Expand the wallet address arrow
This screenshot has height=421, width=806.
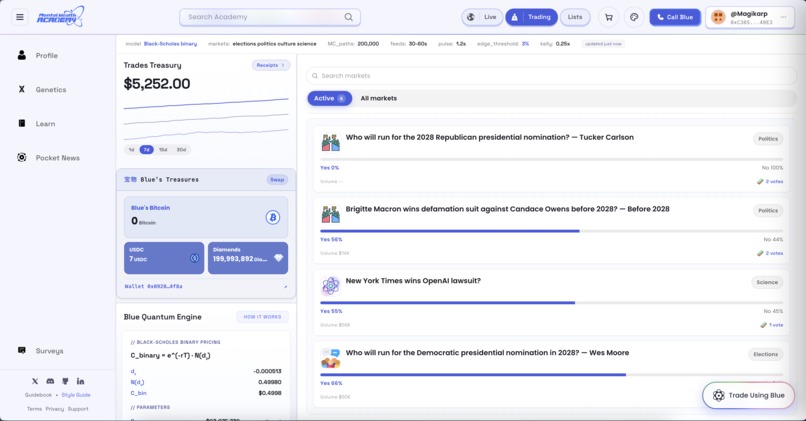pos(285,286)
